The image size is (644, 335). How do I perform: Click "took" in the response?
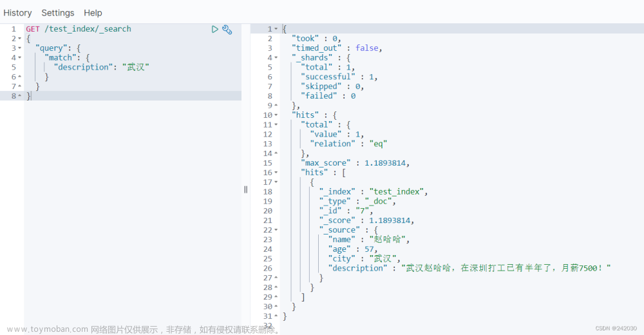tap(305, 39)
